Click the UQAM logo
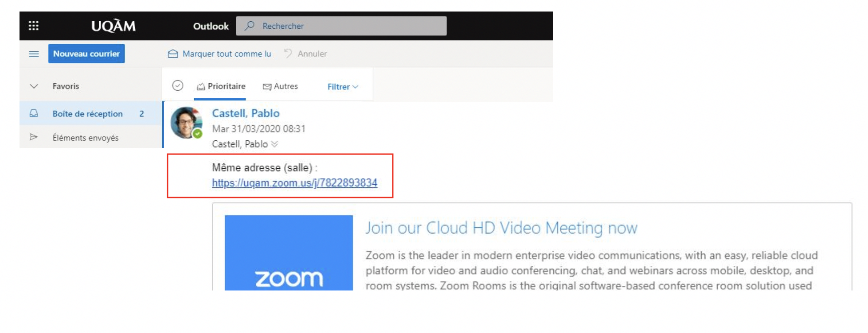The width and height of the screenshot is (868, 333). coord(113,26)
